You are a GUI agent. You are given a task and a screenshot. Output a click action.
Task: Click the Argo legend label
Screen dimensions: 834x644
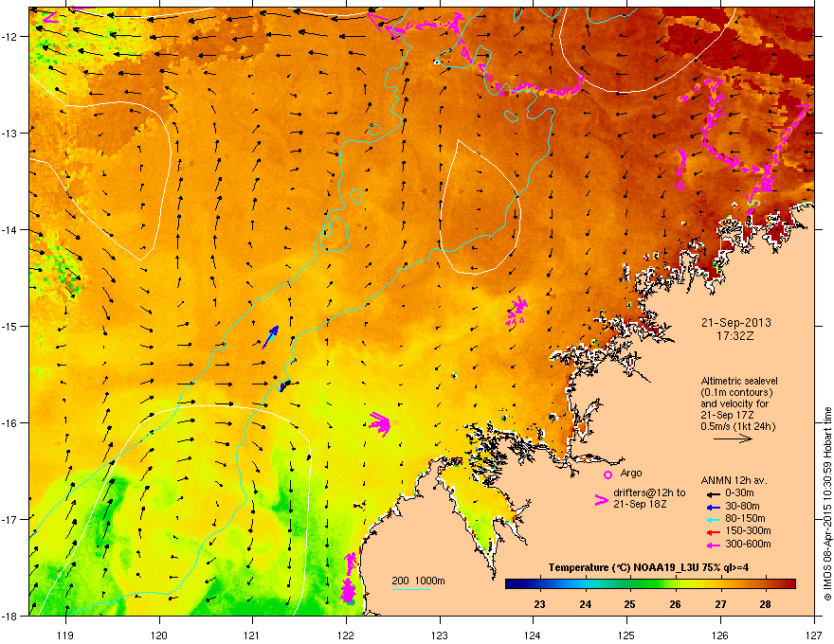(631, 473)
